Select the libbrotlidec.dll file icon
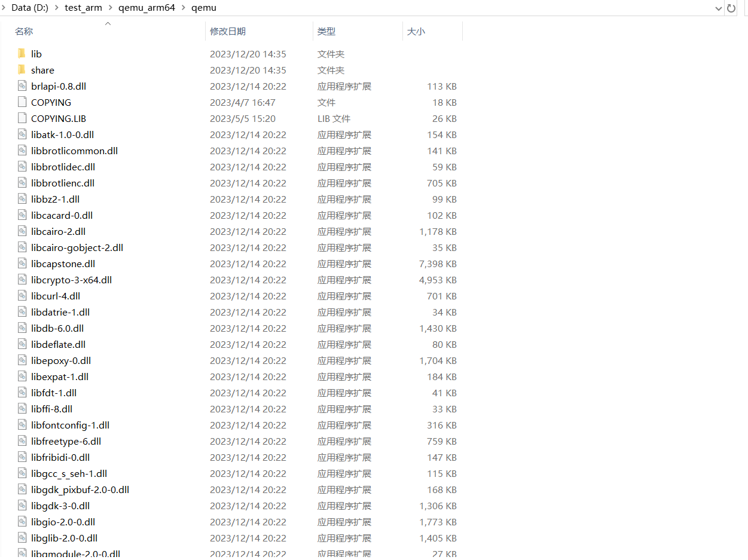Image resolution: width=748 pixels, height=560 pixels. pos(22,167)
